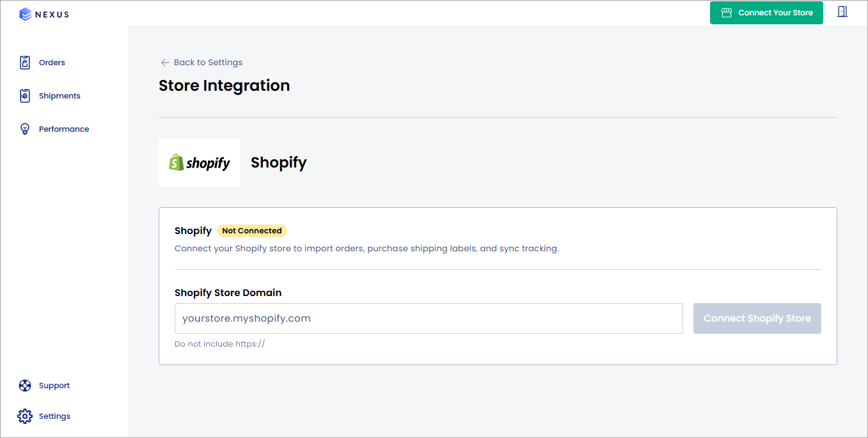
Task: Click the Nexus logo icon
Action: [x=25, y=14]
